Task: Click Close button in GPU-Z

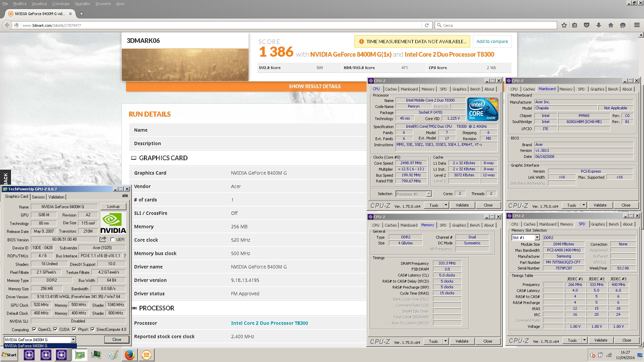Action: coord(117,340)
